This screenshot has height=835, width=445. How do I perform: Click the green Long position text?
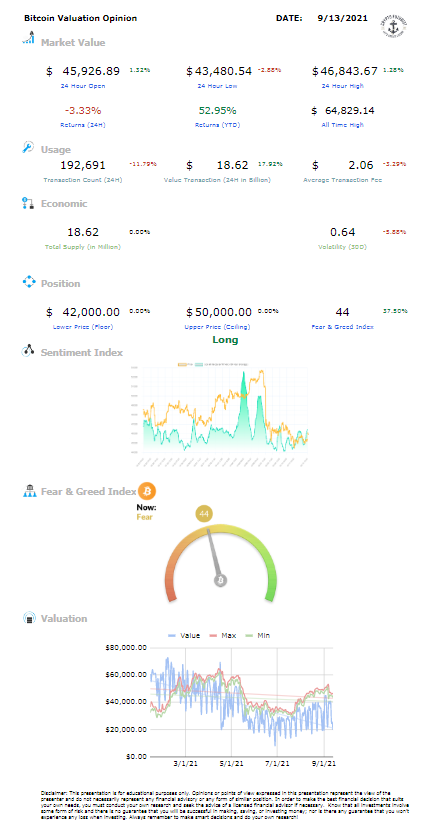(225, 340)
